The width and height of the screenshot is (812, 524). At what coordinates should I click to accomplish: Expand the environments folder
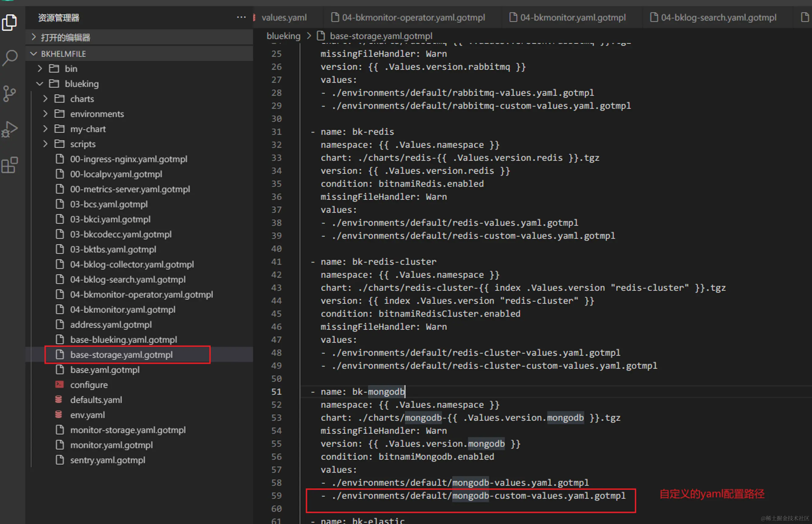(97, 114)
